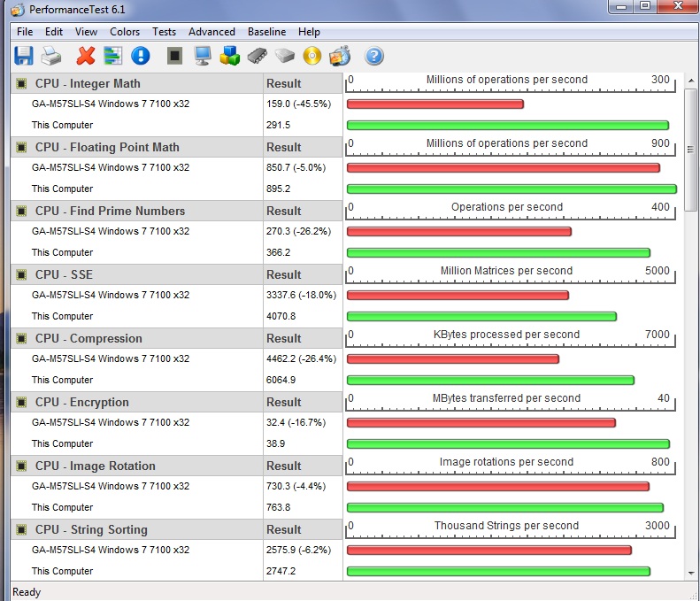This screenshot has height=601, width=700.
Task: Click the 2747.2 string sorting result
Action: [281, 571]
